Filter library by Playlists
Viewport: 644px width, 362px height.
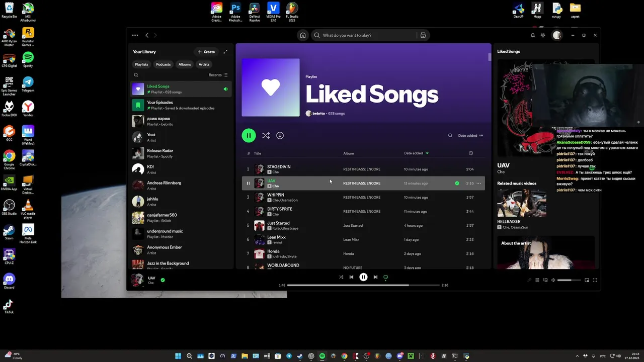141,64
